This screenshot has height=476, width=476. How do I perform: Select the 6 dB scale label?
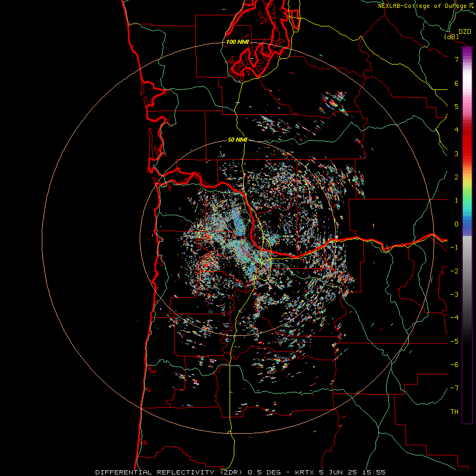tap(456, 83)
